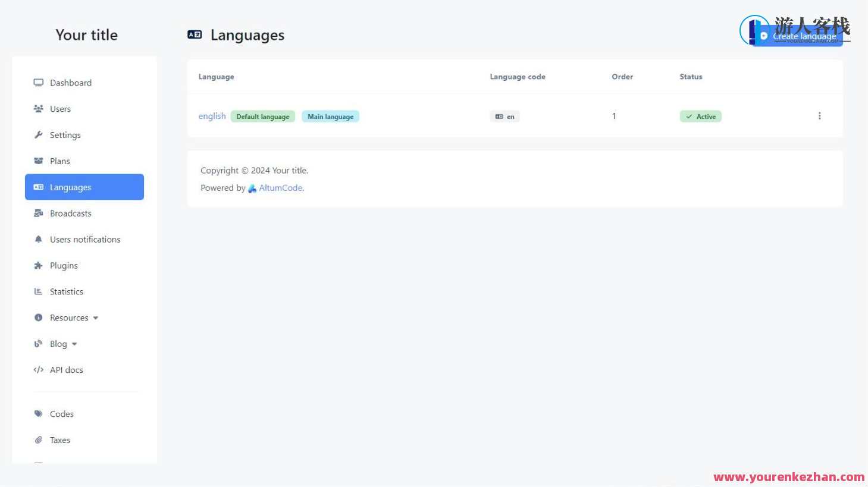Click the Users group icon in sidebar
Screen dimensions: 868x487
(x=39, y=109)
